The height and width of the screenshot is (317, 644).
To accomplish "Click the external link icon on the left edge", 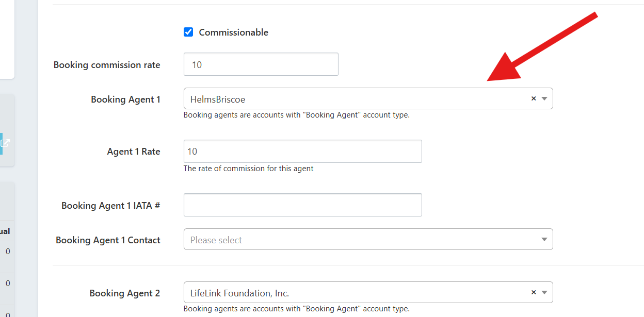I will 5,143.
